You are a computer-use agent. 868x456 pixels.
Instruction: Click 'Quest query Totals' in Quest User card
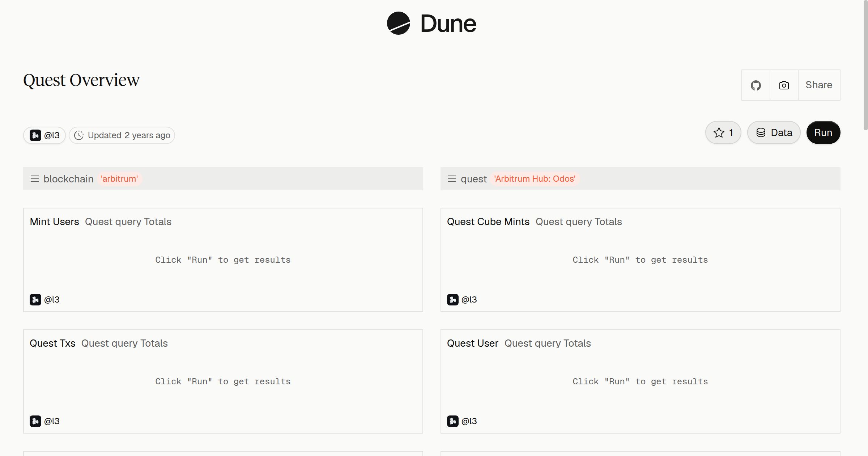548,343
